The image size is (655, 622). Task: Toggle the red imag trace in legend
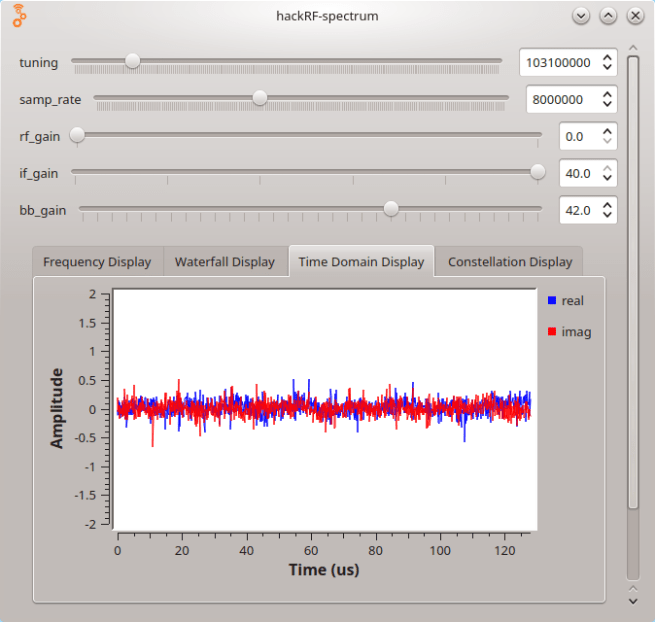coord(568,332)
